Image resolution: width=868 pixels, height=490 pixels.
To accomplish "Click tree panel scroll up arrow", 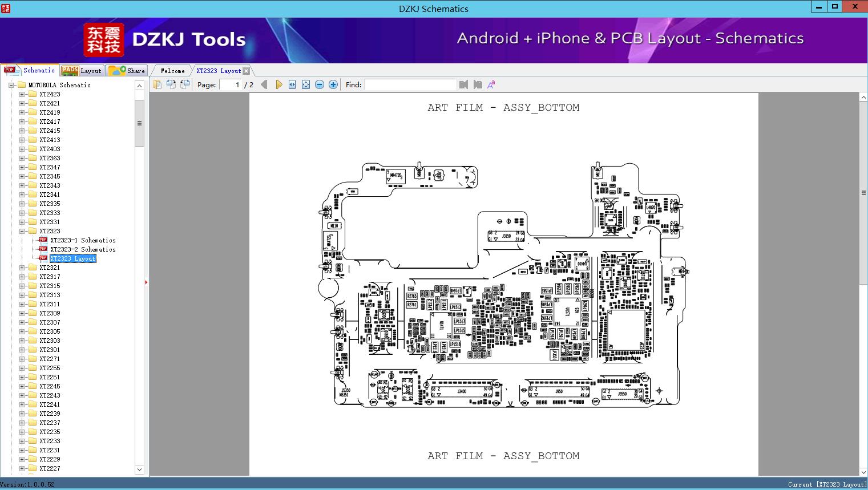I will [139, 85].
